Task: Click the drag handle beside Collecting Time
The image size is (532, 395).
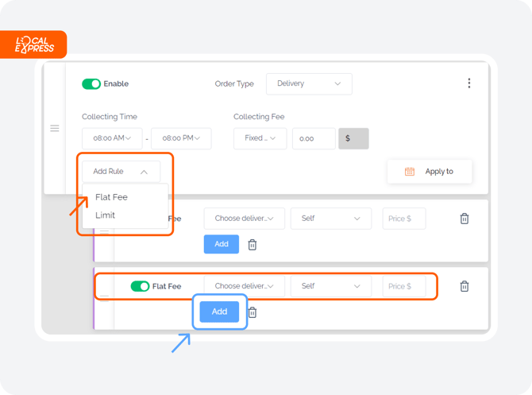Action: point(55,129)
